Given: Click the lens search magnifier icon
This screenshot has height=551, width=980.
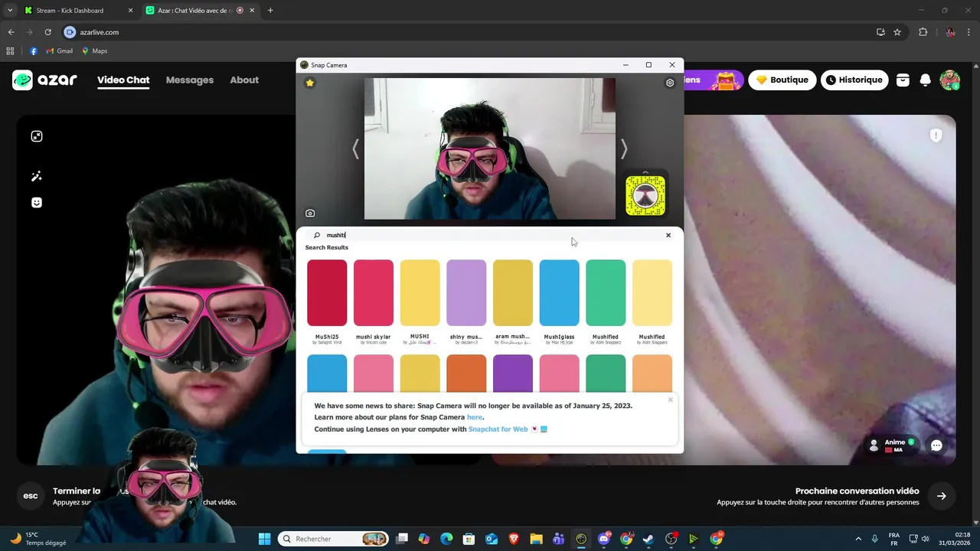Looking at the screenshot, I should 317,235.
